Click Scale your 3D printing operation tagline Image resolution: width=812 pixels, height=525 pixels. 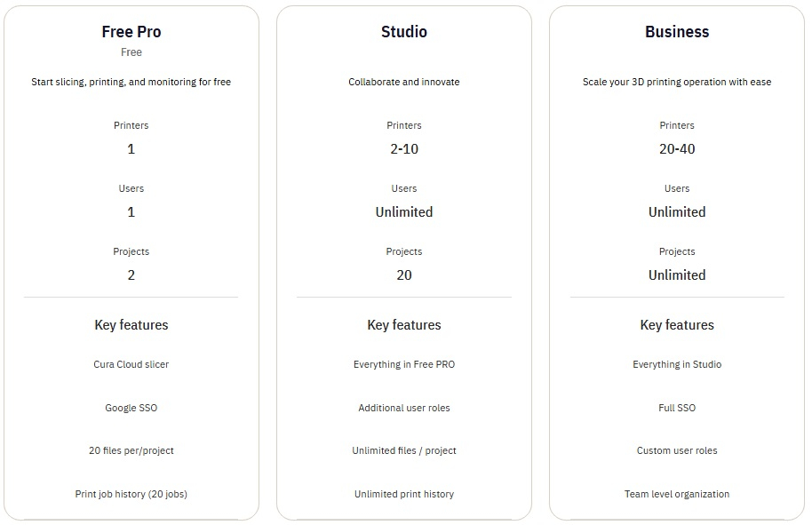(677, 82)
